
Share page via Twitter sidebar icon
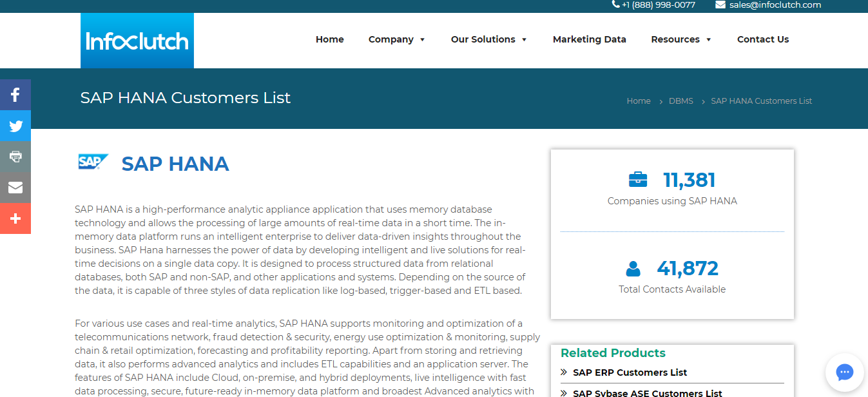click(x=15, y=126)
